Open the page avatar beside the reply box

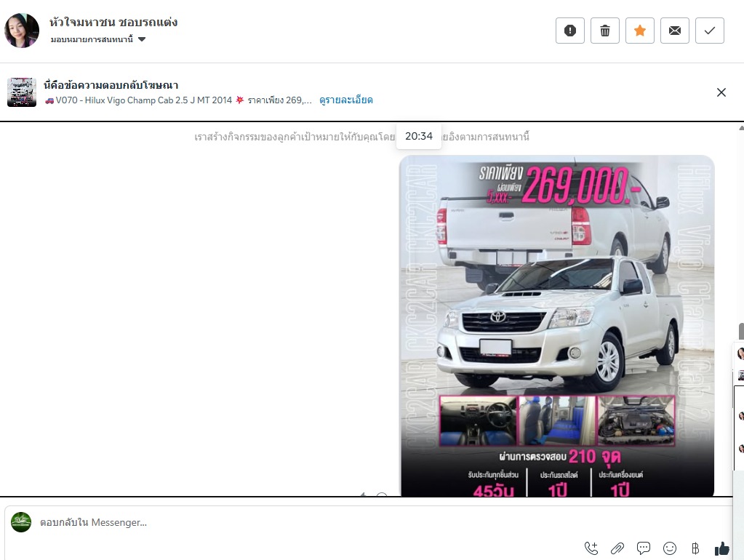[21, 522]
